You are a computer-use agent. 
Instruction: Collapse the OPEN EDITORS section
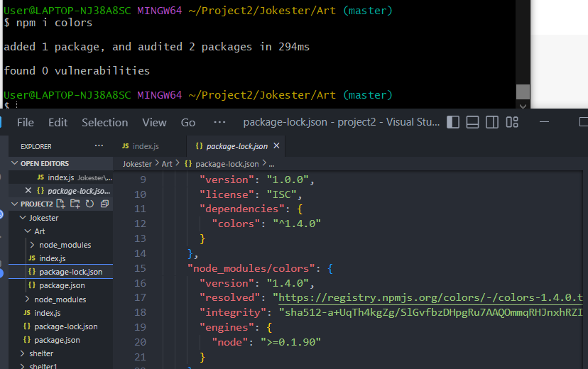pos(61,163)
